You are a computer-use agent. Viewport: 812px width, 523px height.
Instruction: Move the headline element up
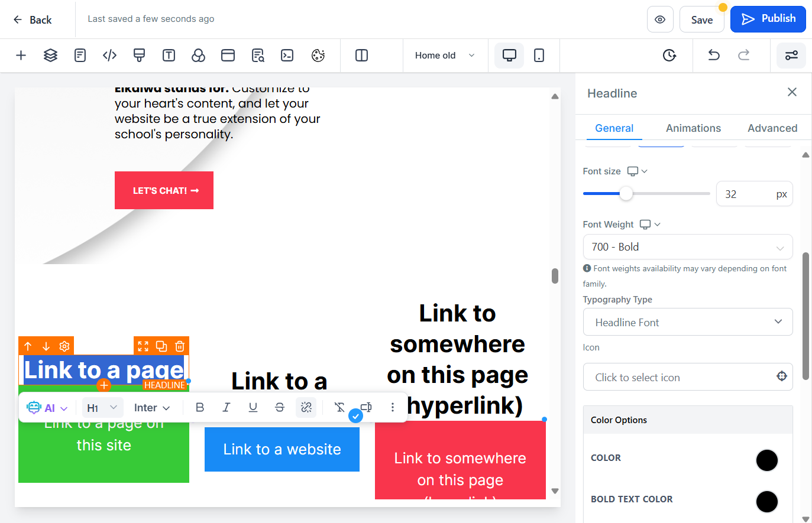click(x=28, y=346)
